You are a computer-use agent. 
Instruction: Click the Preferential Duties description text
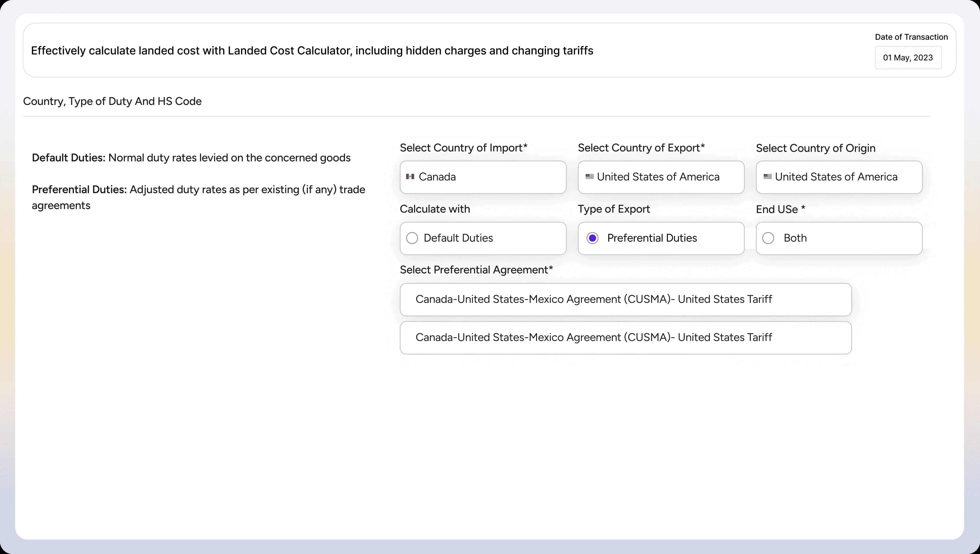pos(198,197)
